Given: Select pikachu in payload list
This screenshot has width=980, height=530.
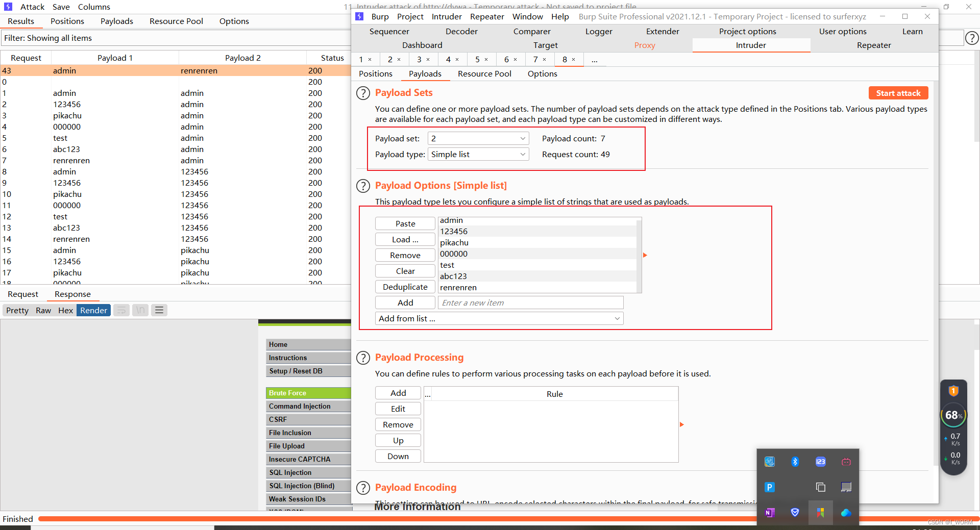Looking at the screenshot, I should pos(538,243).
